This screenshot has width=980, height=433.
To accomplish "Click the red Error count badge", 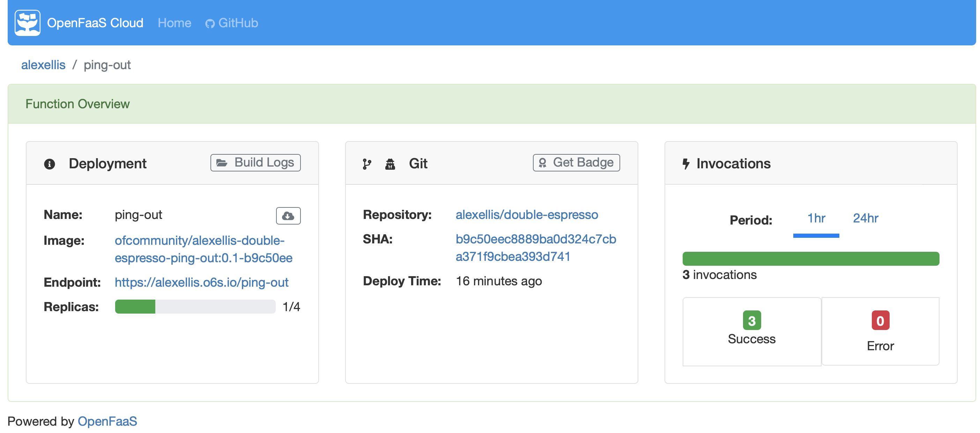I will [880, 320].
